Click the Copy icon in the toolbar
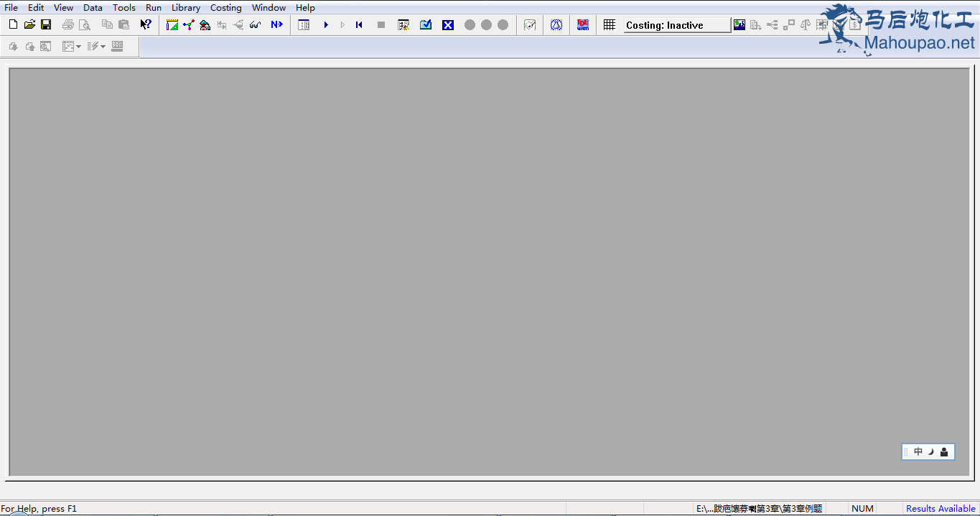Screen dimensions: 980x516 107,24
